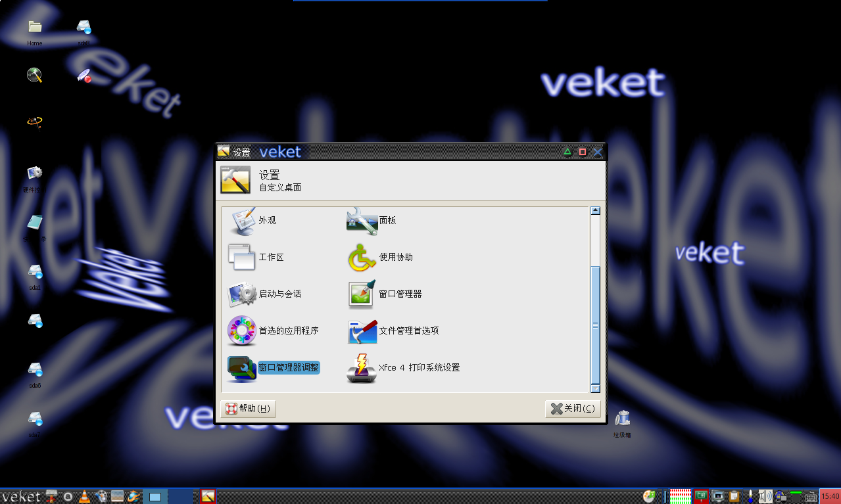
Task: Open the 窗口管理器调整 tweaks icon
Action: point(241,368)
